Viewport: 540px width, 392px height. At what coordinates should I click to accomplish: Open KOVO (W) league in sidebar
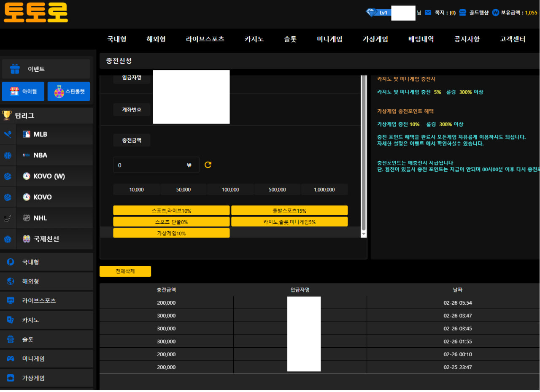(49, 176)
